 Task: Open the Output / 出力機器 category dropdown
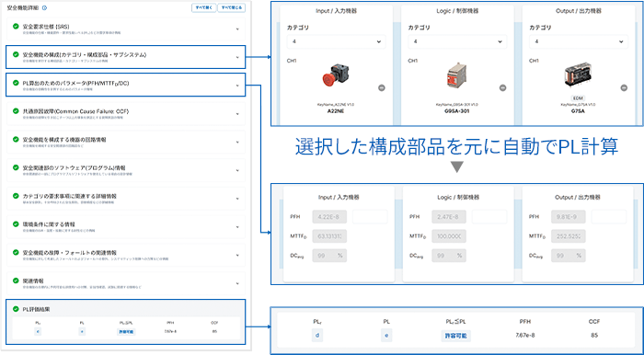(579, 41)
